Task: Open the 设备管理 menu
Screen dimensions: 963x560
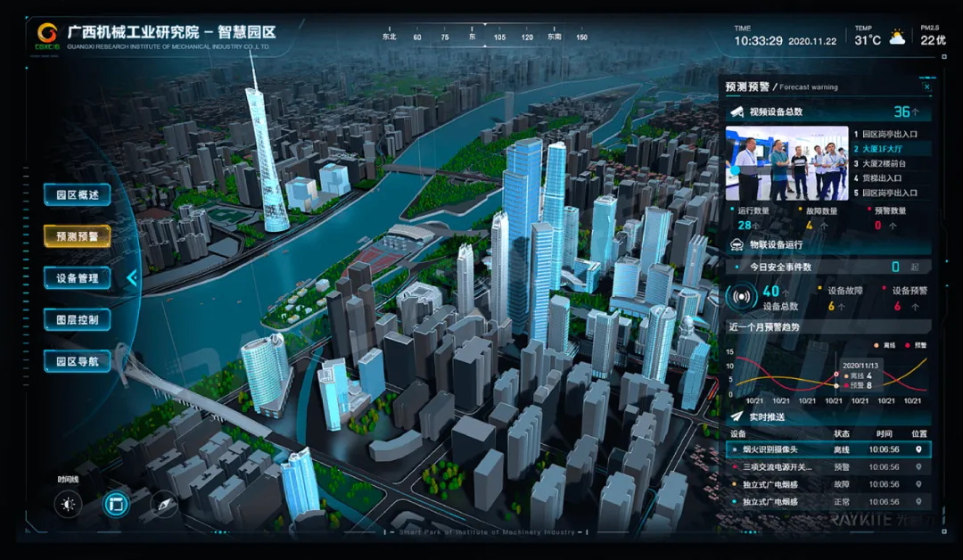Action: [x=78, y=278]
